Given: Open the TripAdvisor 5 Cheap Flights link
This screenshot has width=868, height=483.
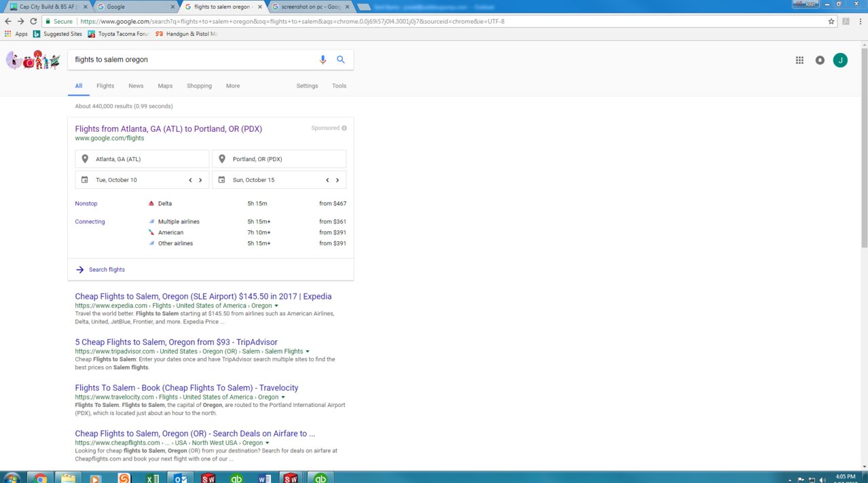Looking at the screenshot, I should coord(176,342).
